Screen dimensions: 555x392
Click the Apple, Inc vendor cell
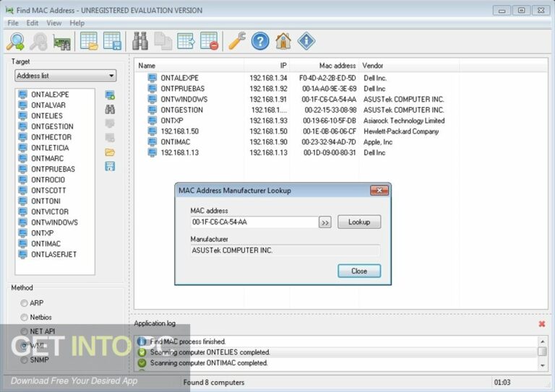tap(378, 142)
